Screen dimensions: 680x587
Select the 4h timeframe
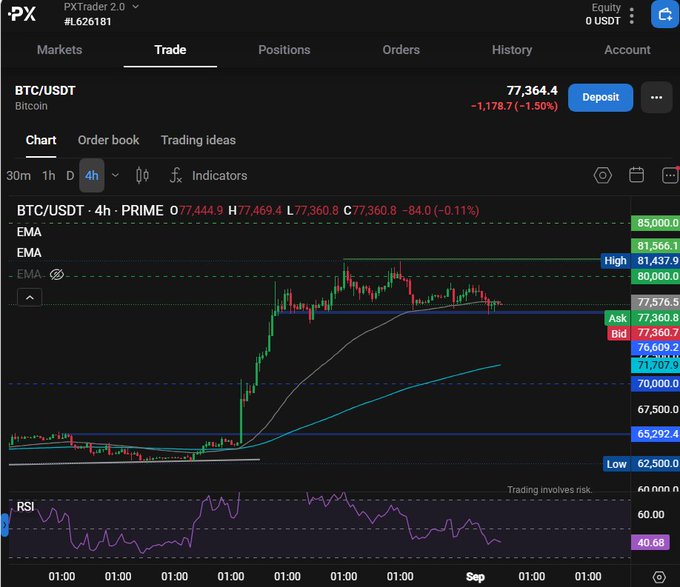point(92,176)
